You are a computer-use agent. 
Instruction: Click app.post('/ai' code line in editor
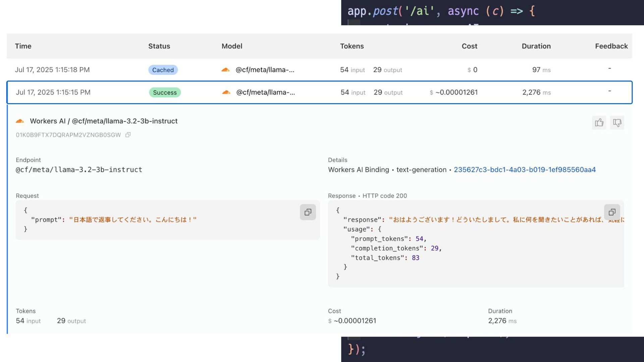[x=441, y=11]
